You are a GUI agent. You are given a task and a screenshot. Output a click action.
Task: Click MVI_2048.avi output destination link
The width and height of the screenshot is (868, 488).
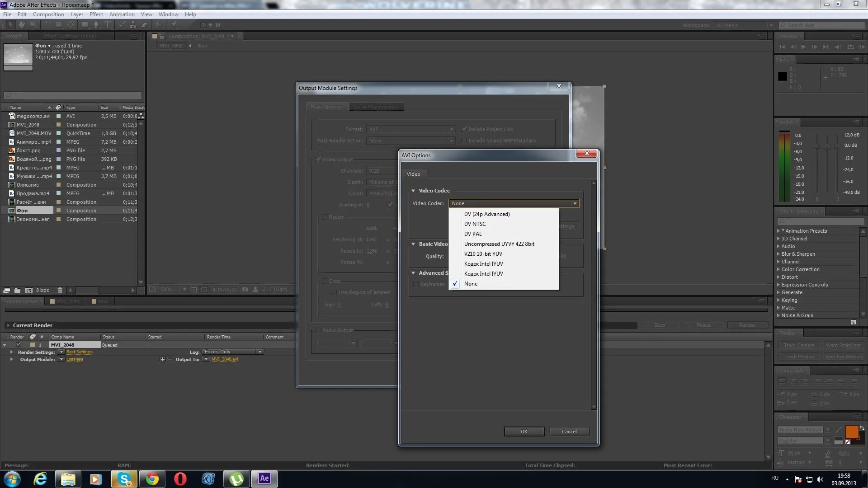pyautogui.click(x=225, y=359)
